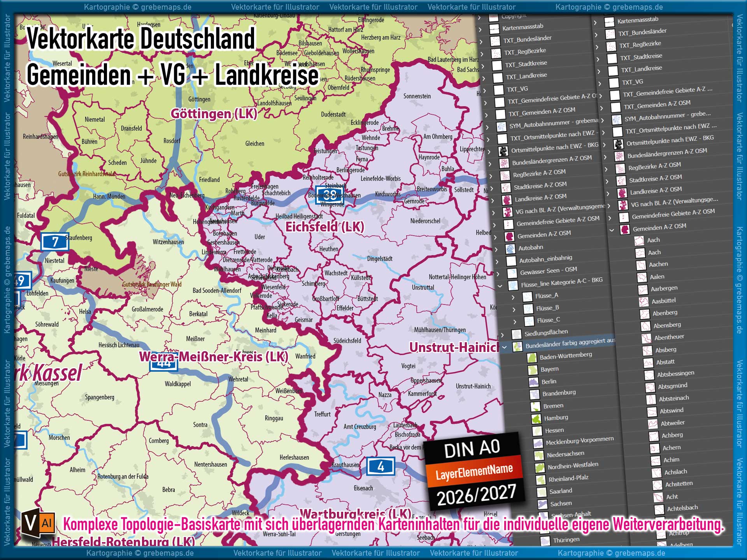Click the Baden-Württemberg layer thumbnail
Image resolution: width=747 pixels, height=560 pixels.
click(x=532, y=358)
